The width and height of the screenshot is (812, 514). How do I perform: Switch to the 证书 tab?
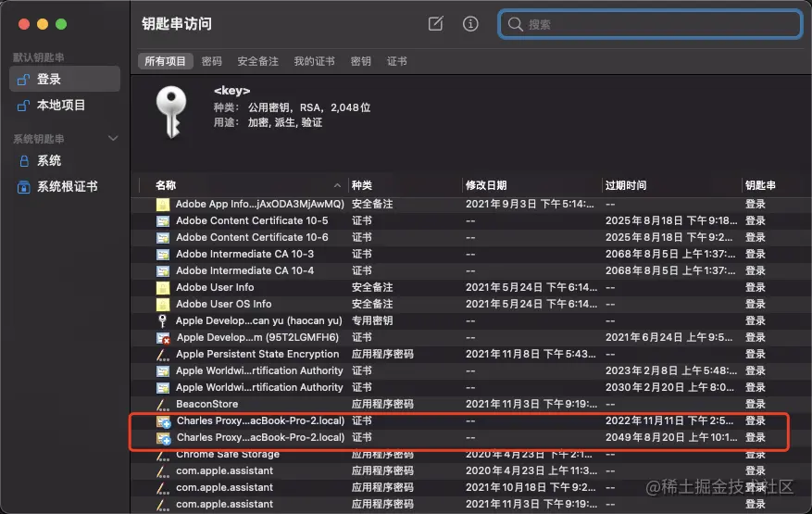click(x=397, y=61)
